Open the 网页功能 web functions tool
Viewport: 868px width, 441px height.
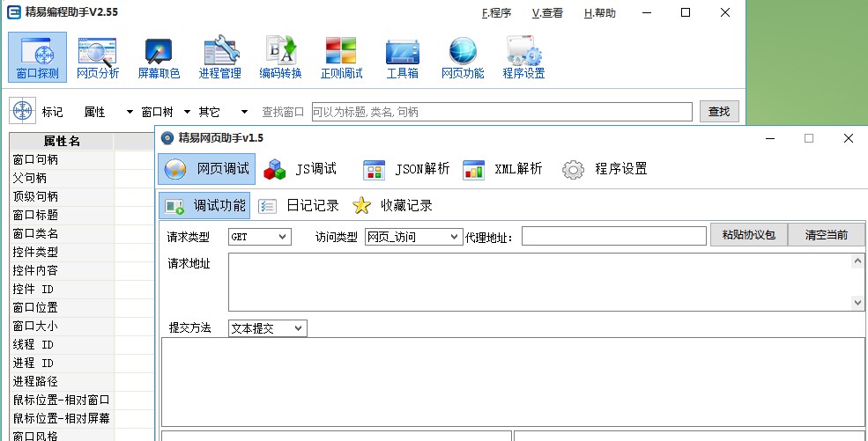tap(463, 57)
